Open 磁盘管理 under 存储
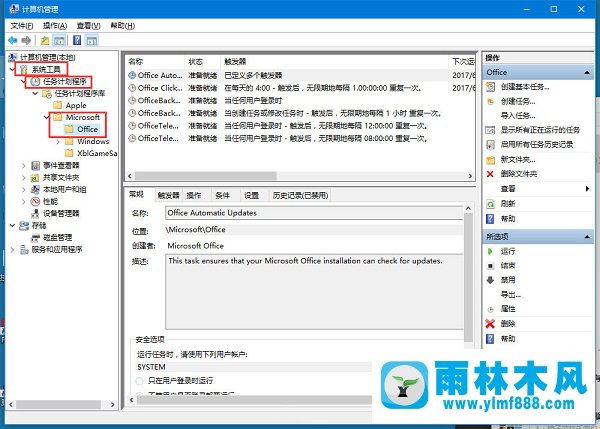 (57, 238)
